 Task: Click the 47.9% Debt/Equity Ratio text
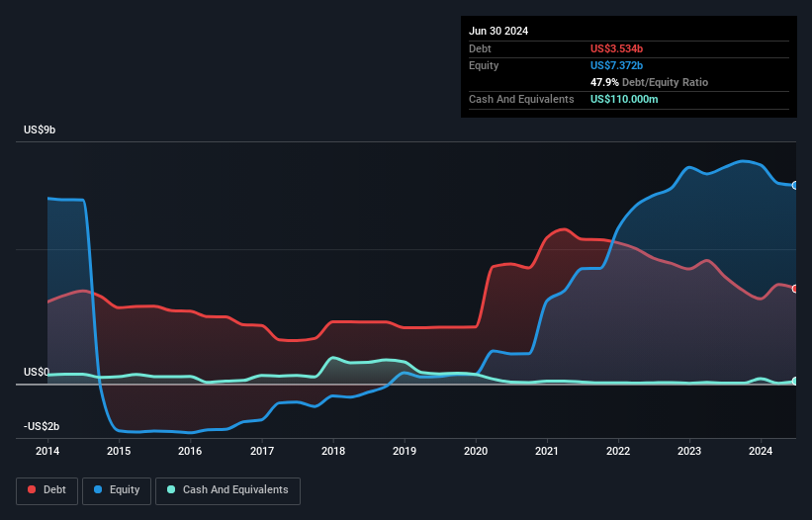pyautogui.click(x=649, y=82)
